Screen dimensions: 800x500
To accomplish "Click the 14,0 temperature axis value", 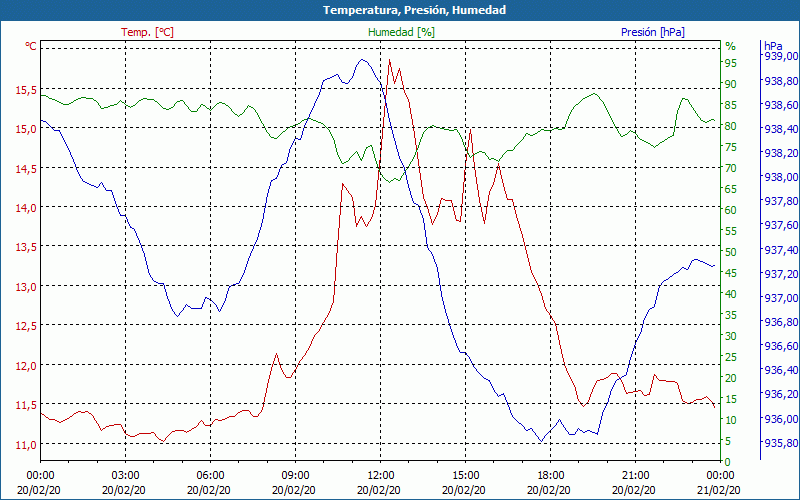I will coord(26,208).
